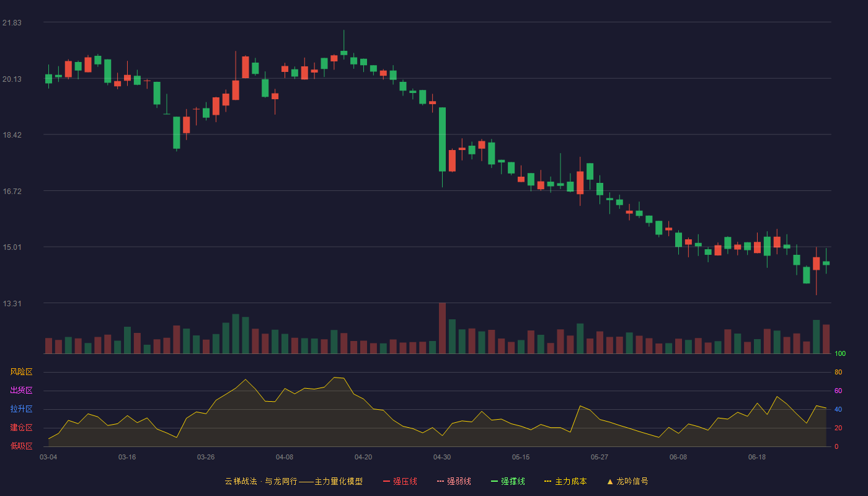Viewport: 868px width, 496px height.
Task: Click the tallest volume bar above 04-30
Action: click(442, 328)
